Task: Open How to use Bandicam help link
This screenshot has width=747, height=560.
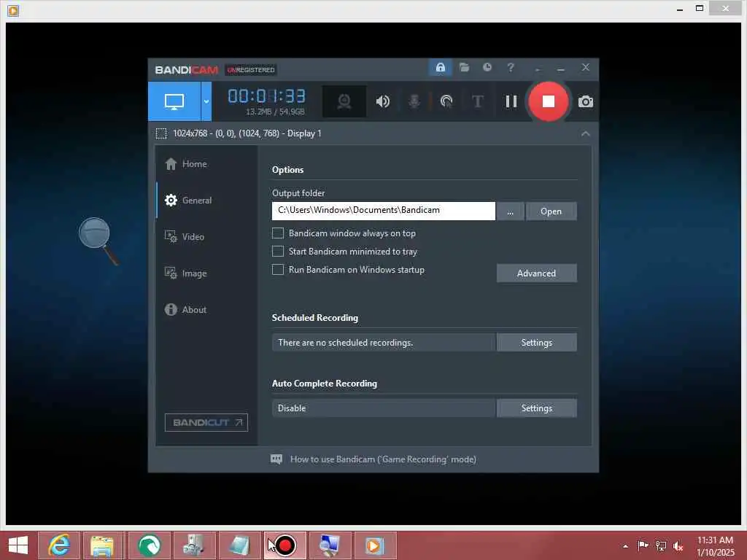Action: click(383, 459)
